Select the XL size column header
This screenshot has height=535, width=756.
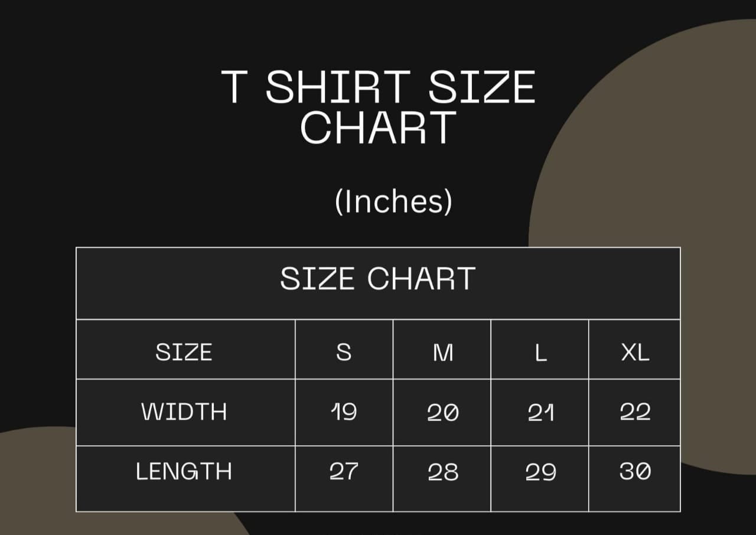(x=635, y=353)
